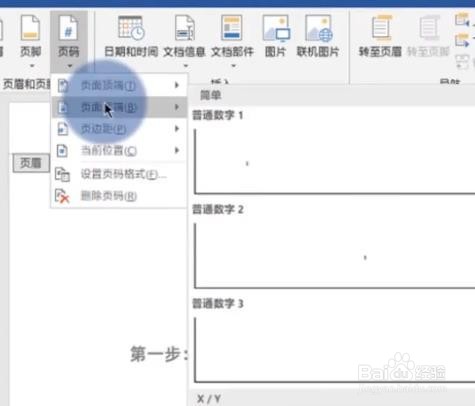Choose 设置页码格式(F)... menu entry
The height and width of the screenshot is (406, 475).
pyautogui.click(x=119, y=174)
